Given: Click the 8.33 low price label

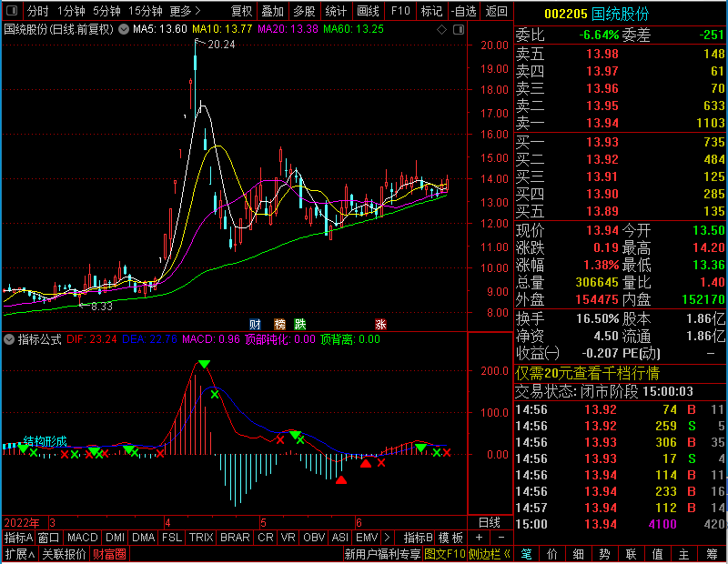Looking at the screenshot, I should tap(102, 307).
